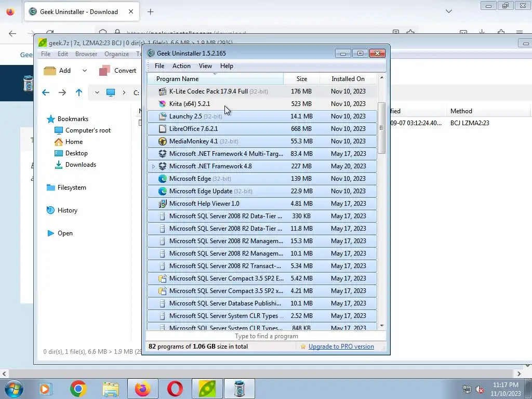Click scroll down arrow in program list
532x399 pixels.
[x=382, y=326]
